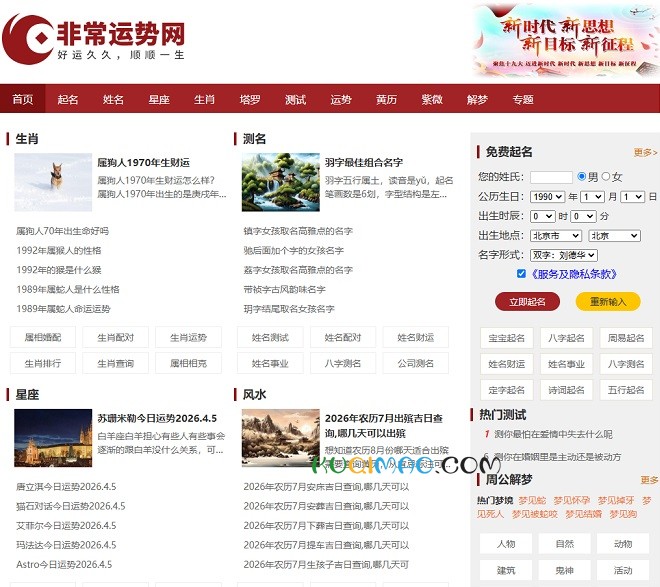Image resolution: width=660 pixels, height=587 pixels.
Task: Click the 立即起名 button
Action: click(527, 302)
